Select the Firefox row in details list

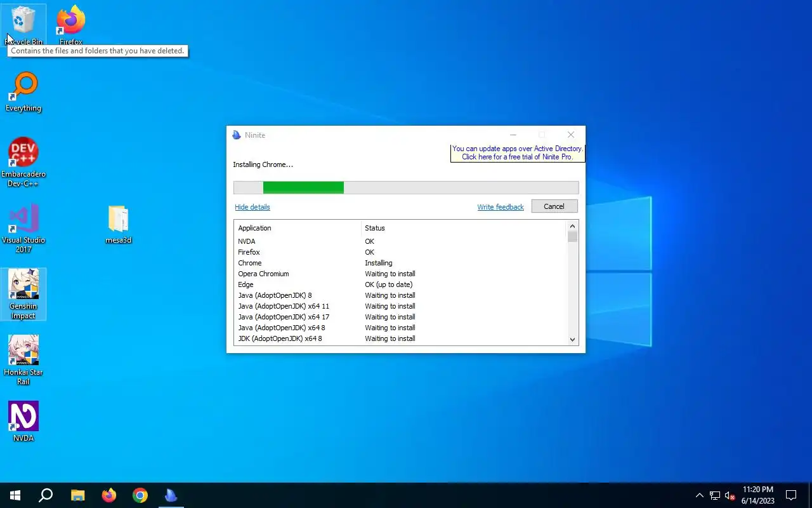400,252
